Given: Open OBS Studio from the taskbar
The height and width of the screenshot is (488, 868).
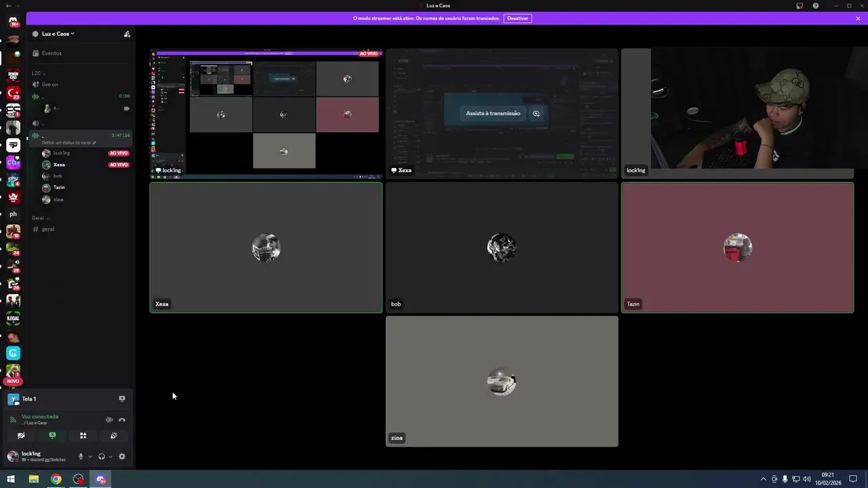Looking at the screenshot, I should tap(79, 479).
